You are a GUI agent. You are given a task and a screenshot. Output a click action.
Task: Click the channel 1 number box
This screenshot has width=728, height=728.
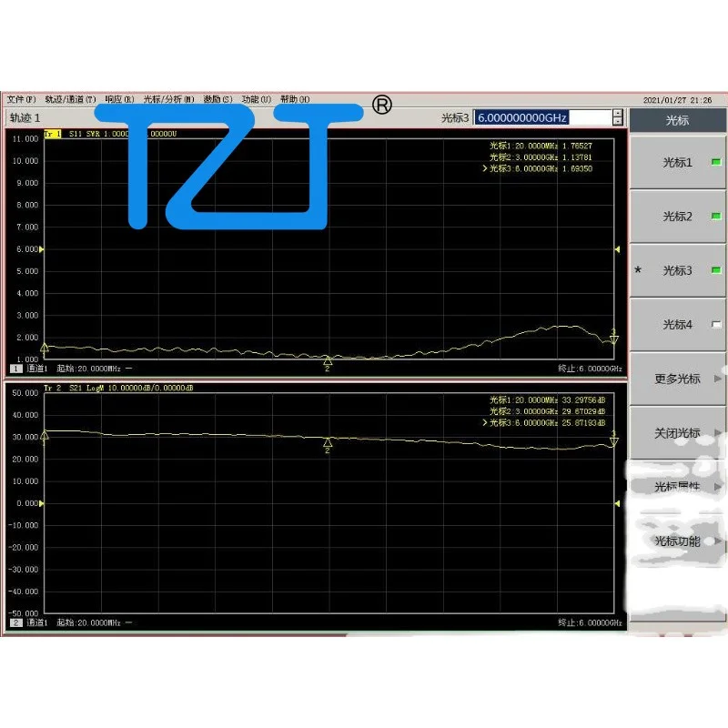tap(15, 369)
